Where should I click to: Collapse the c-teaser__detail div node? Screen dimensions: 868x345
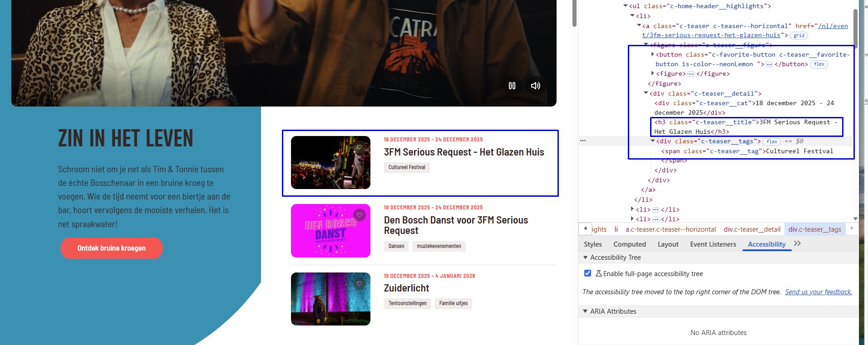(x=646, y=93)
